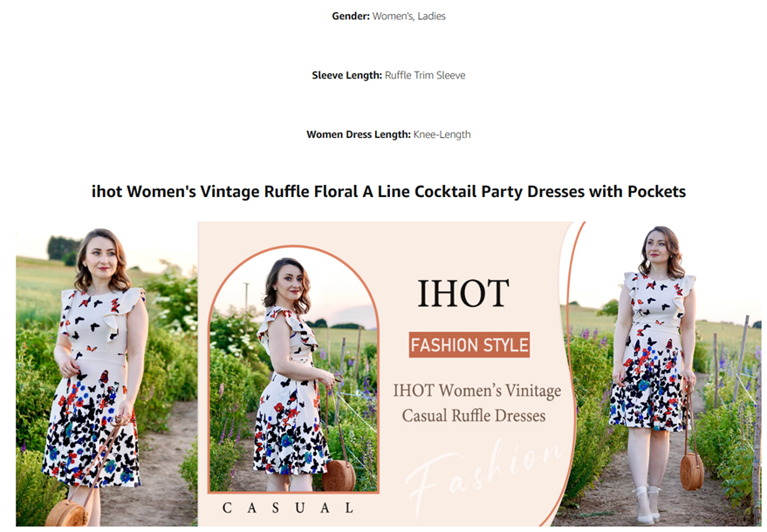The image size is (767, 532).
Task: Click the round wicker bag in arched photo
Action: point(339,475)
